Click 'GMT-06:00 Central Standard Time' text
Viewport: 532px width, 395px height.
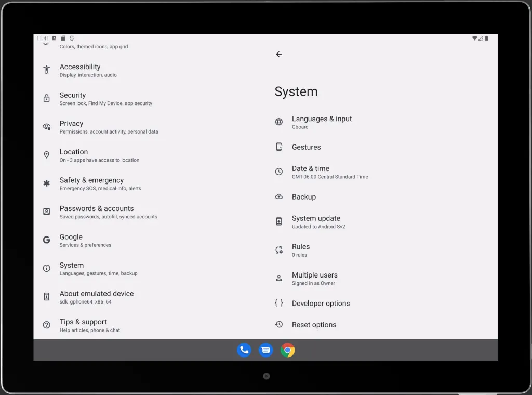pyautogui.click(x=330, y=177)
